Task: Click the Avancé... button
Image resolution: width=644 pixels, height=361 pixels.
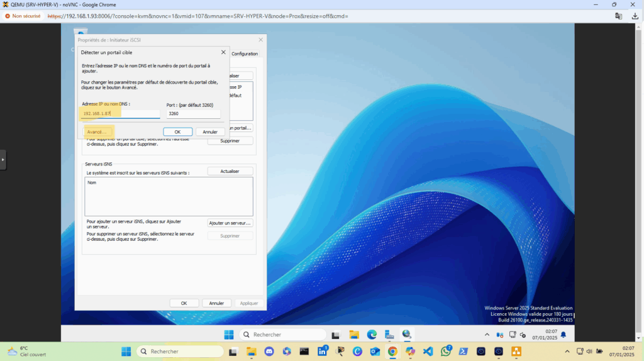Action: point(96,132)
